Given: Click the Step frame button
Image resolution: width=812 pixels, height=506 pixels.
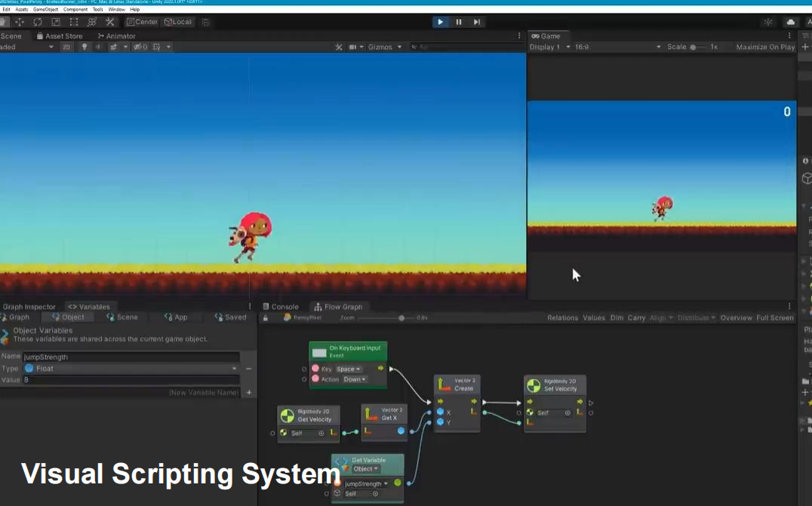Looking at the screenshot, I should (476, 22).
